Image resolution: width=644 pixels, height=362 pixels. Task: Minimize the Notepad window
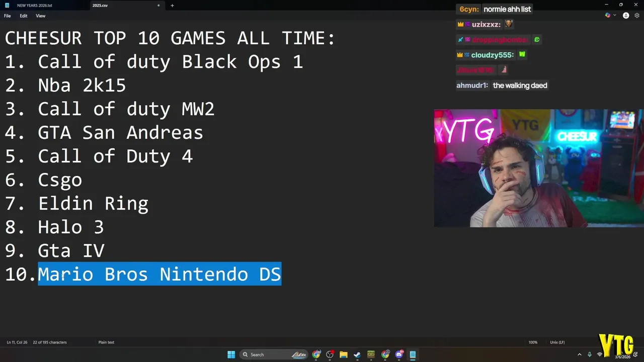pos(606,5)
